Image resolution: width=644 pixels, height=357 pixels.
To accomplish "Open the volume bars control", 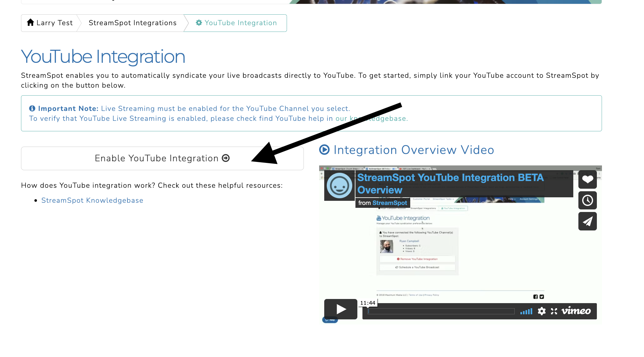I will point(526,311).
